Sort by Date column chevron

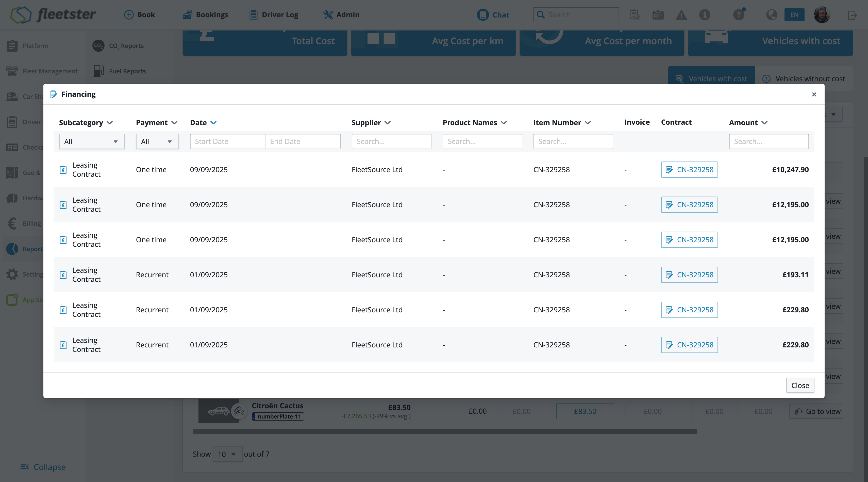213,123
